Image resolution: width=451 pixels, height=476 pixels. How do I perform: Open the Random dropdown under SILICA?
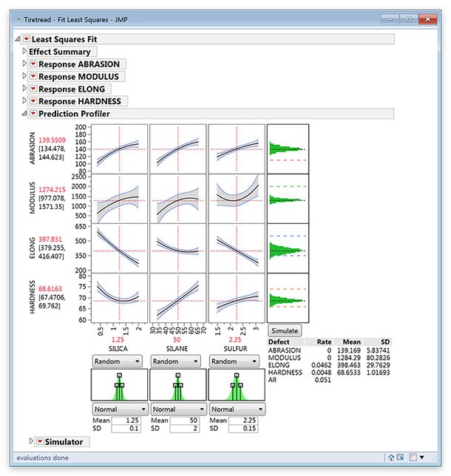tap(118, 361)
